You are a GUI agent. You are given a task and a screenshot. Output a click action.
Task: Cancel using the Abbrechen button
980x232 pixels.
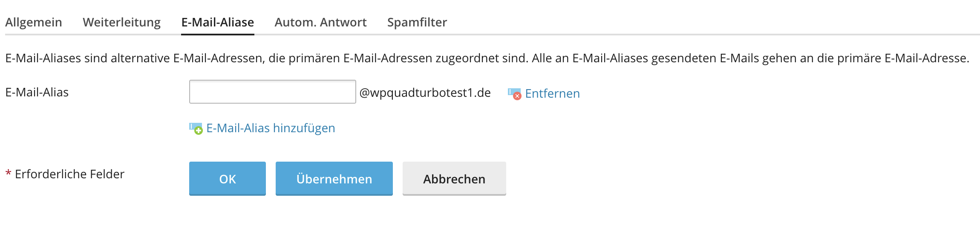click(454, 179)
